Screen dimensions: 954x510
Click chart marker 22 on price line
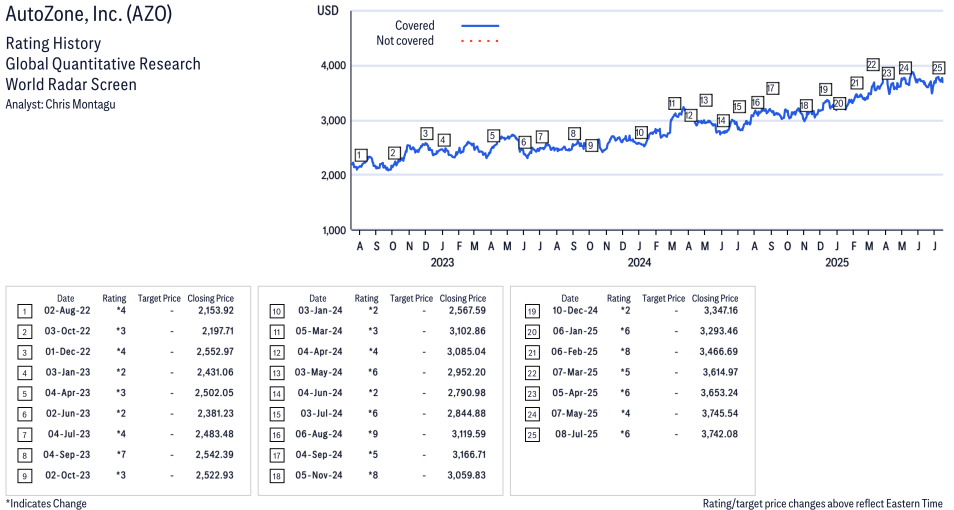[872, 65]
